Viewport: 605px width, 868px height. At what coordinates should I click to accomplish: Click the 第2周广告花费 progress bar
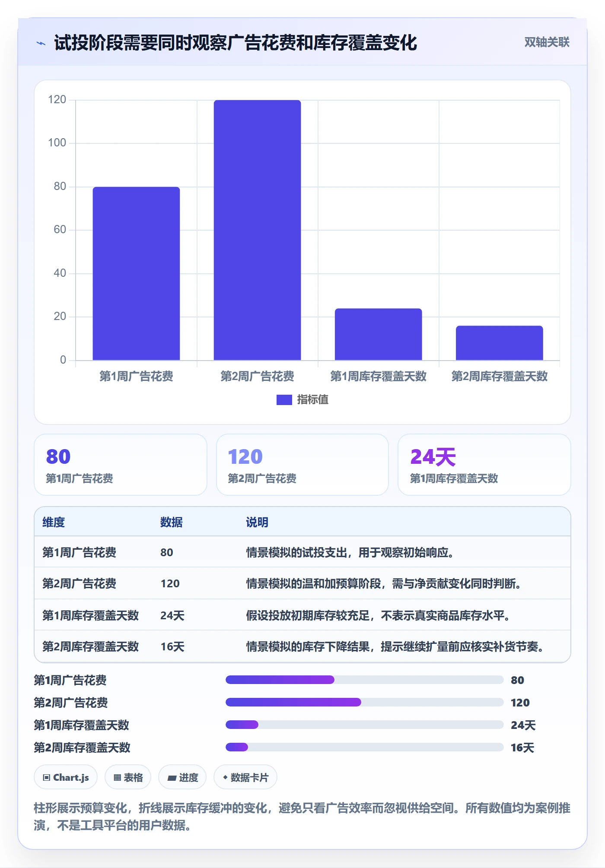364,702
